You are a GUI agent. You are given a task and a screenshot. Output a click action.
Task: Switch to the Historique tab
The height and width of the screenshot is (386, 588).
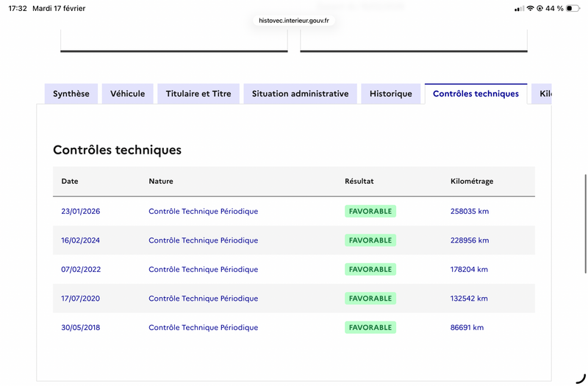[391, 94]
